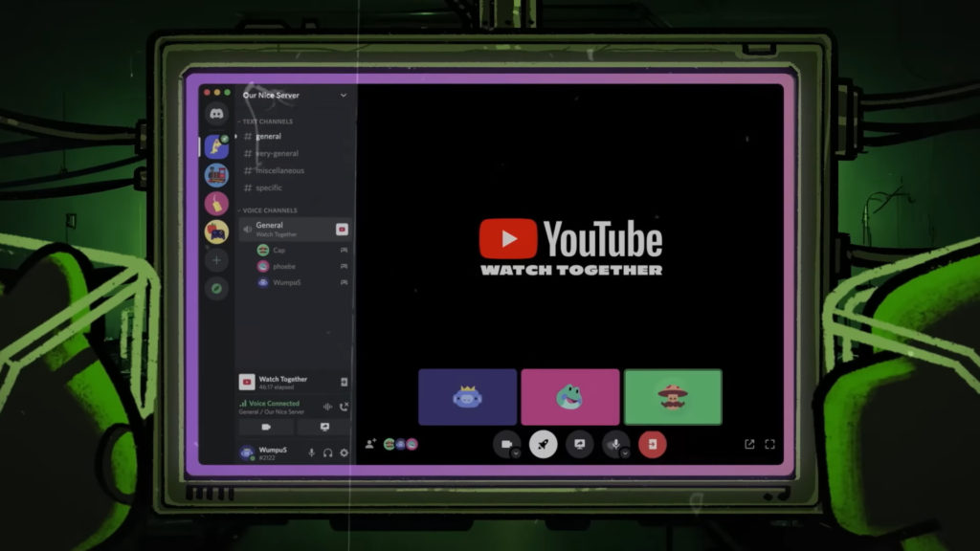The width and height of the screenshot is (980, 551).
Task: Click the invite friends icon
Action: pyautogui.click(x=370, y=444)
